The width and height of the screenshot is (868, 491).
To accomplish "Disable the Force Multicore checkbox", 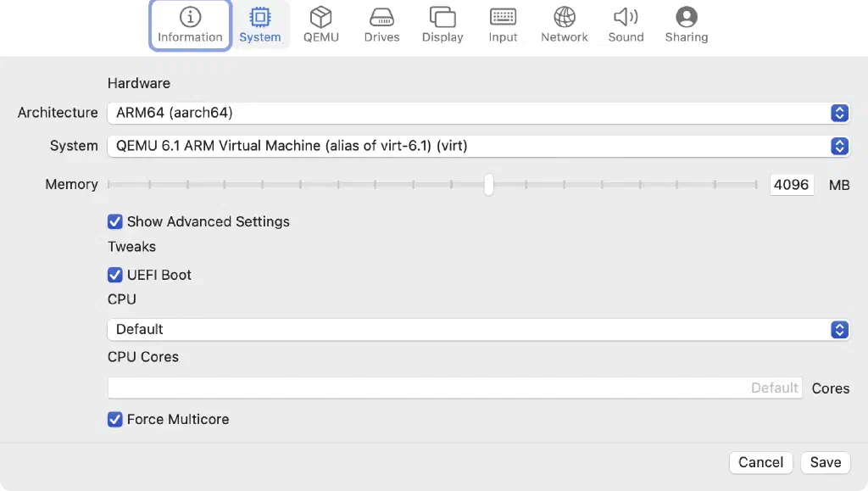I will tap(115, 420).
